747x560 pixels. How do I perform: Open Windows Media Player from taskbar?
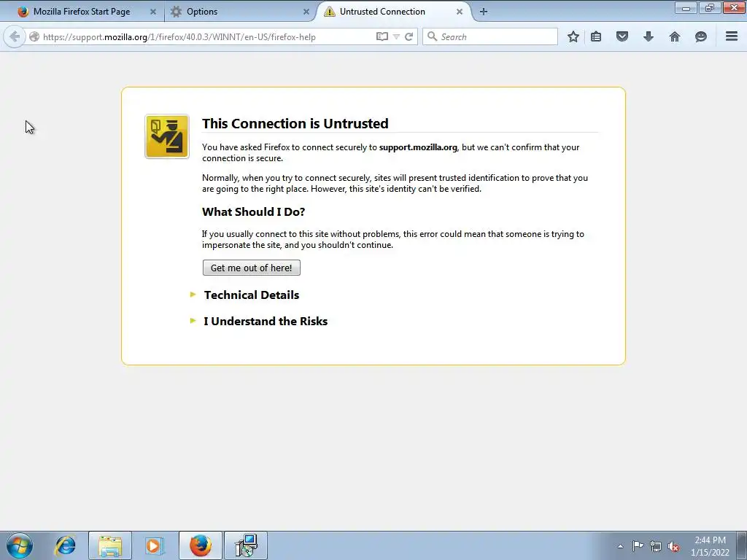(153, 545)
